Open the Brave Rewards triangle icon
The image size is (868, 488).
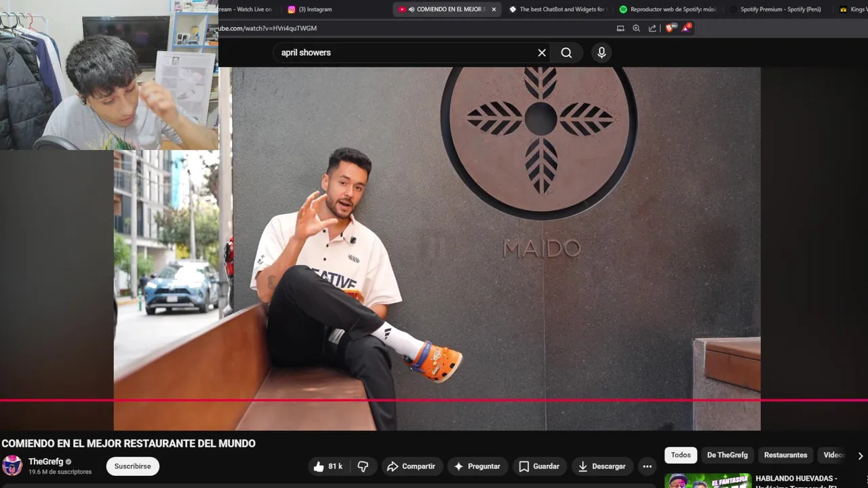point(686,28)
